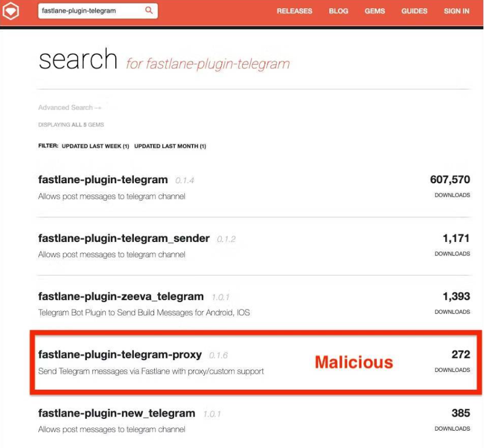The image size is (484, 448).
Task: Click the 1,171 downloads count
Action: pos(456,238)
